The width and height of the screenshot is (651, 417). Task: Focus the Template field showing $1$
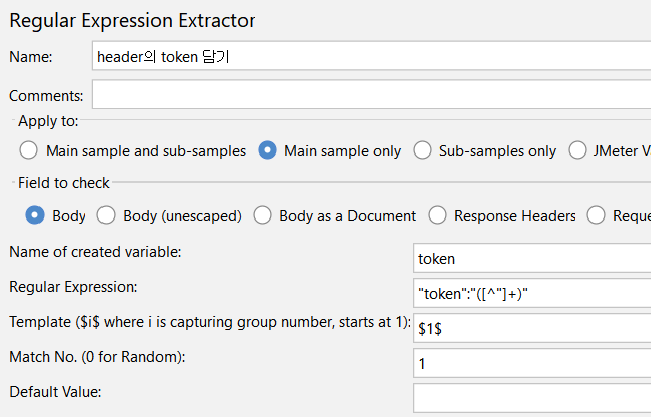pos(530,328)
